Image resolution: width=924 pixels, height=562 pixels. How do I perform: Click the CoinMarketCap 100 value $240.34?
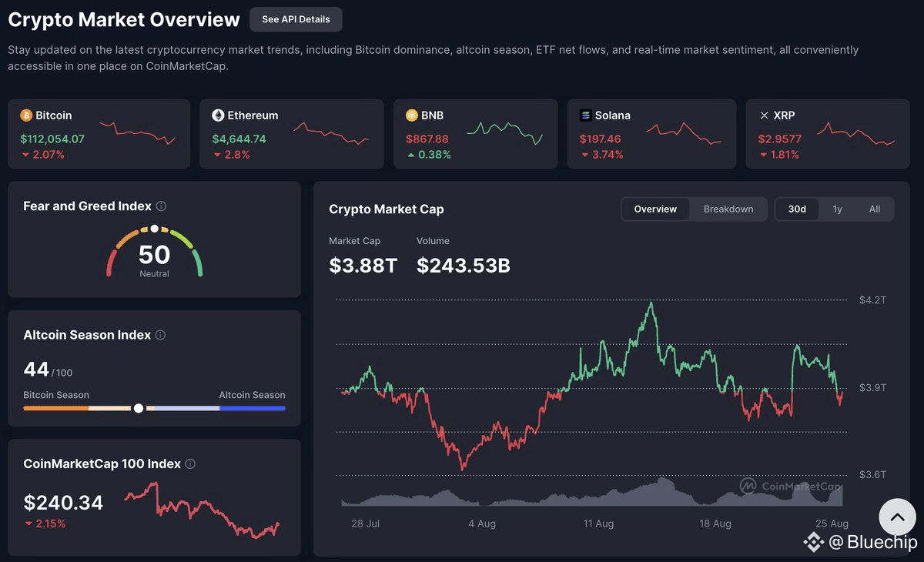(x=63, y=503)
